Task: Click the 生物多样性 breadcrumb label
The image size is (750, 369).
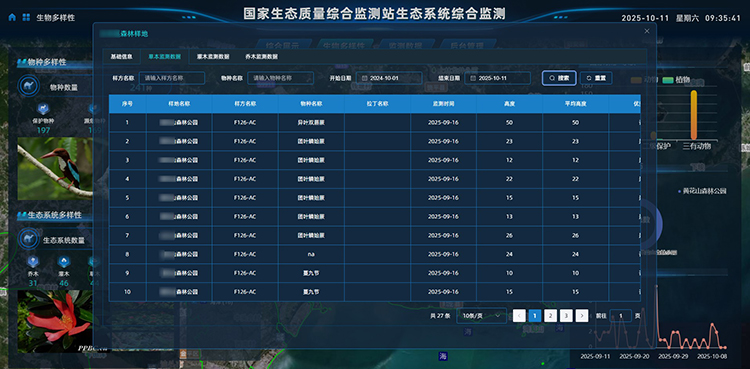Action: (x=55, y=18)
